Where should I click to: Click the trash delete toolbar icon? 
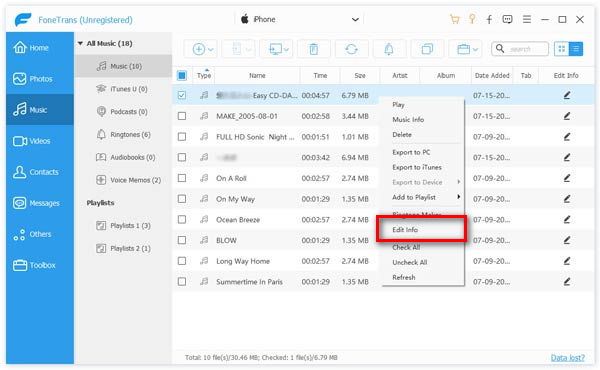click(x=313, y=49)
